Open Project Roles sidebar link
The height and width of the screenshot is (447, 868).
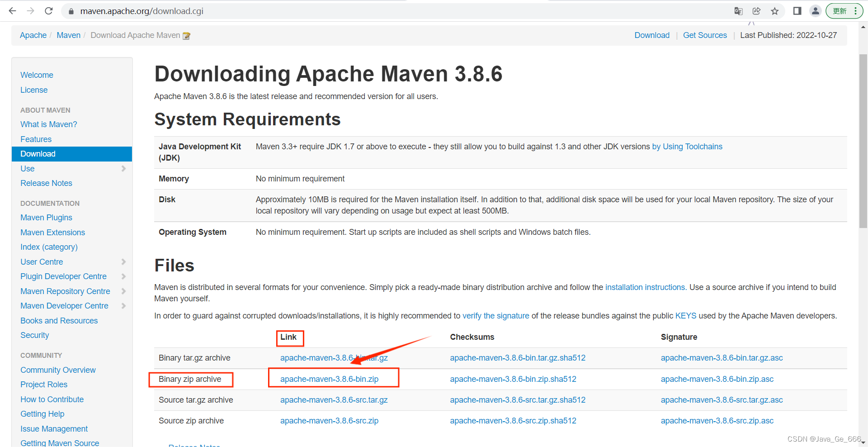(x=44, y=385)
